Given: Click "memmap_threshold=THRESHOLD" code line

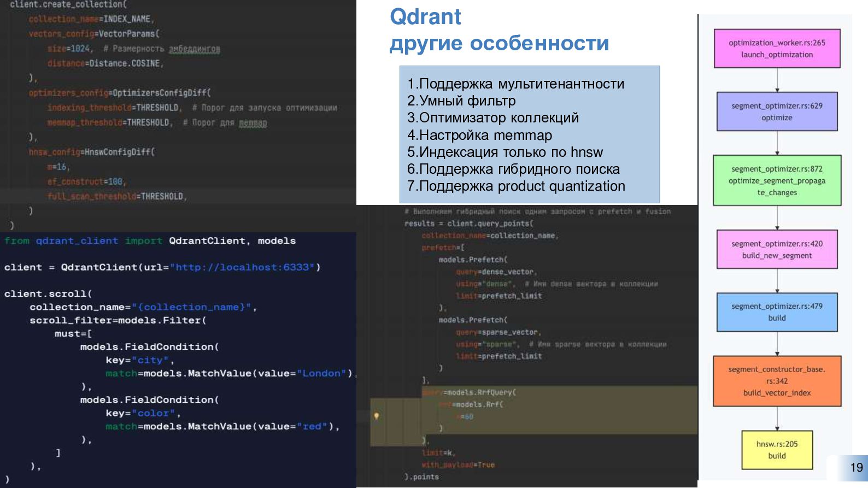Looking at the screenshot, I should [109, 122].
